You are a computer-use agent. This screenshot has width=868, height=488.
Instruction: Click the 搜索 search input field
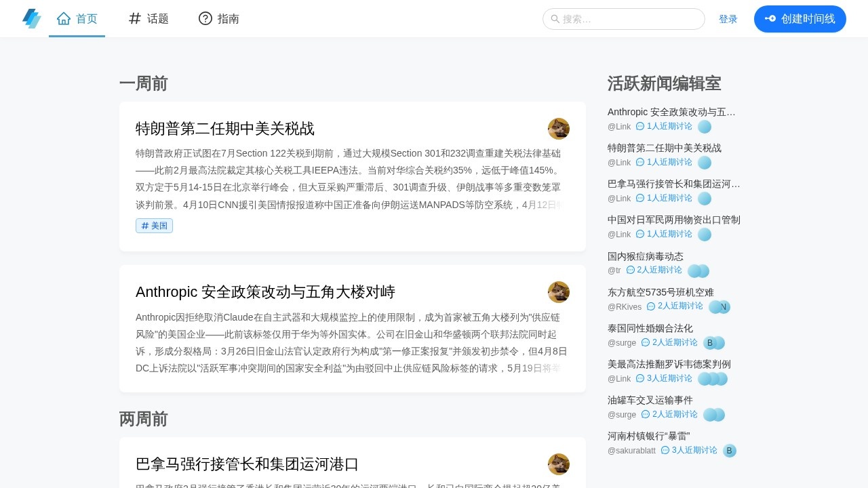[x=631, y=19]
